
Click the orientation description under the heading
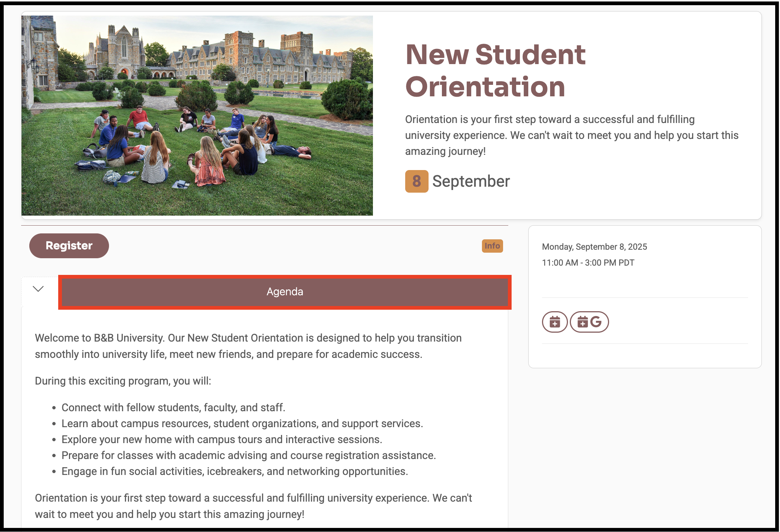[571, 135]
